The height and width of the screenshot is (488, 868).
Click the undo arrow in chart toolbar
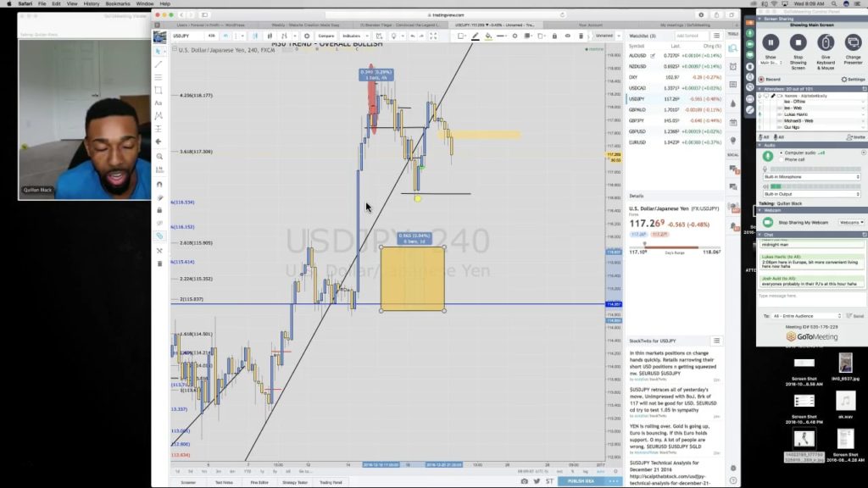(x=413, y=36)
